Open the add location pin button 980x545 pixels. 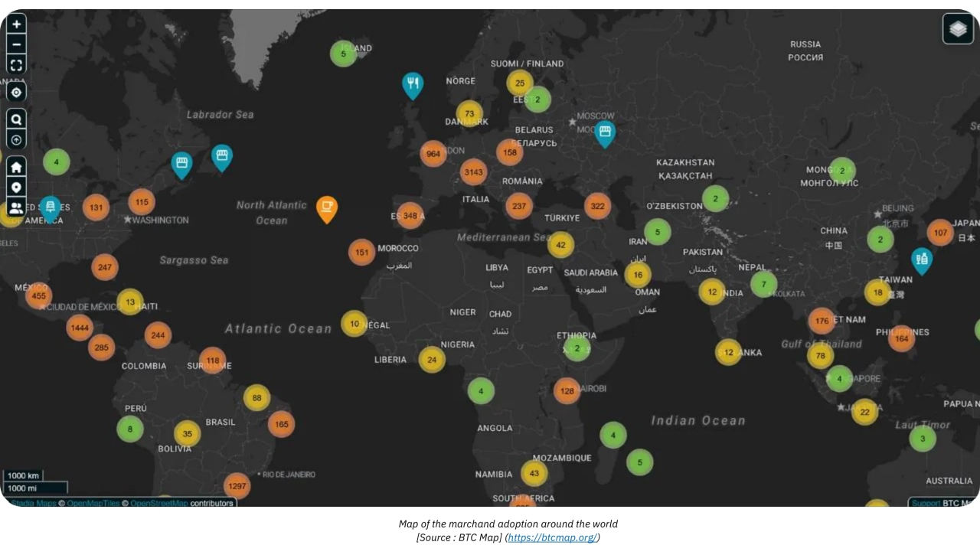click(16, 188)
